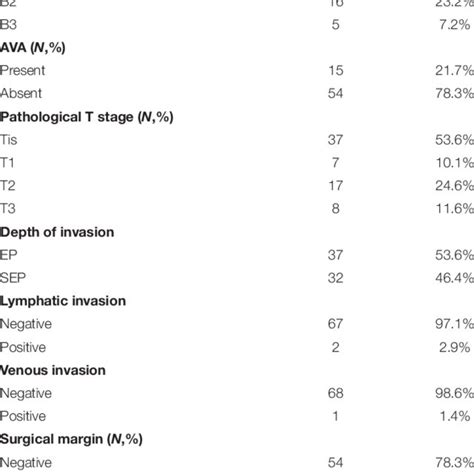This screenshot has height=474, width=474.
Task: Select the B3 row label
Action: 8,25
